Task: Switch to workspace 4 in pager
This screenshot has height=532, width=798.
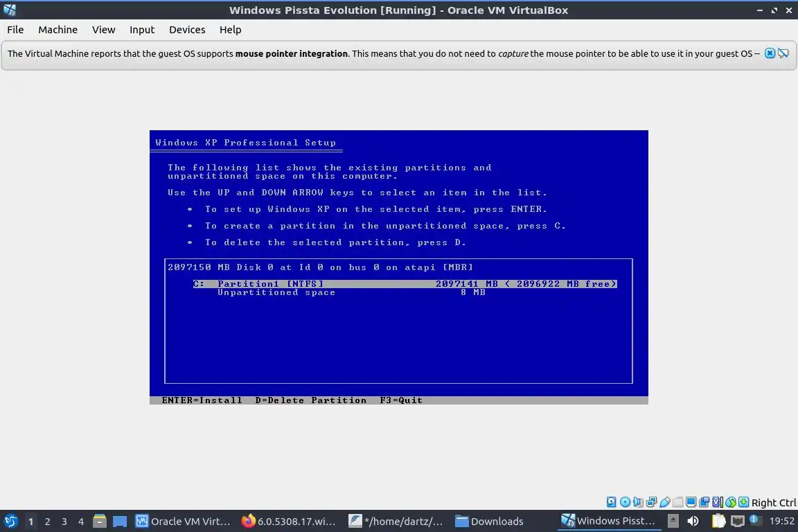Action: 81,522
